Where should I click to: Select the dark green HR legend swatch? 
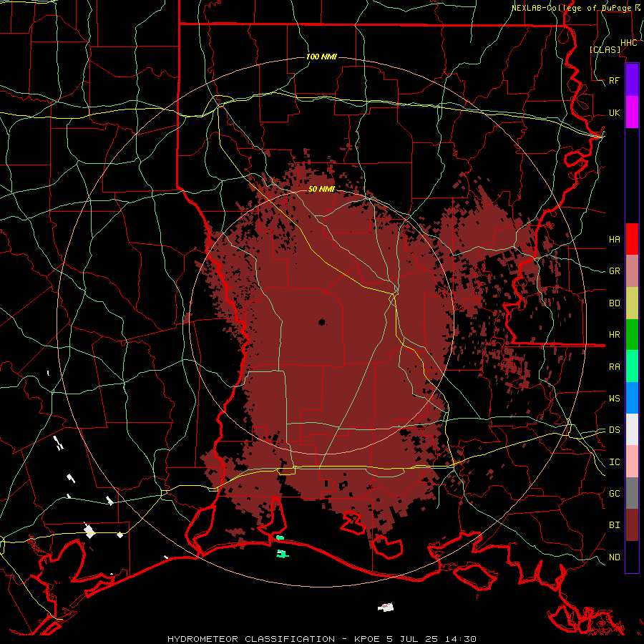point(632,335)
